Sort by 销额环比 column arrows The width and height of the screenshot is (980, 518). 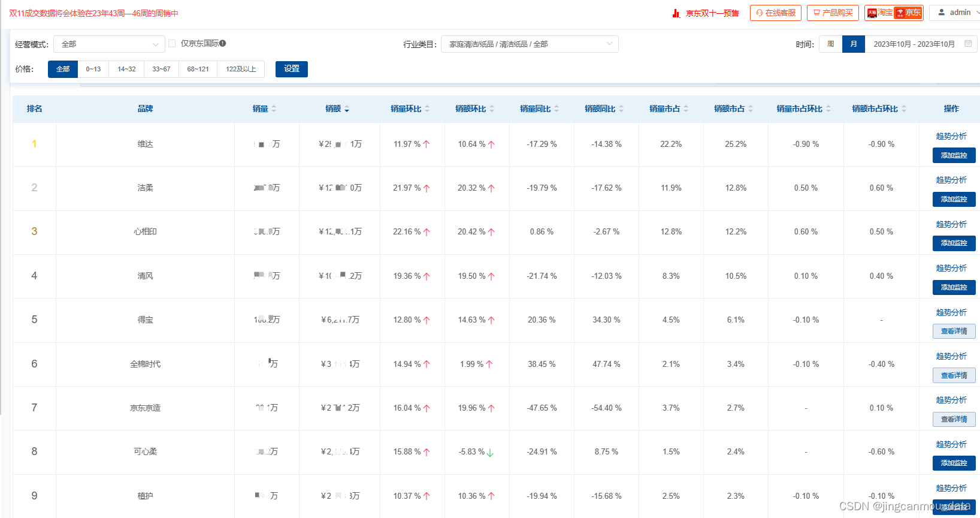(492, 109)
